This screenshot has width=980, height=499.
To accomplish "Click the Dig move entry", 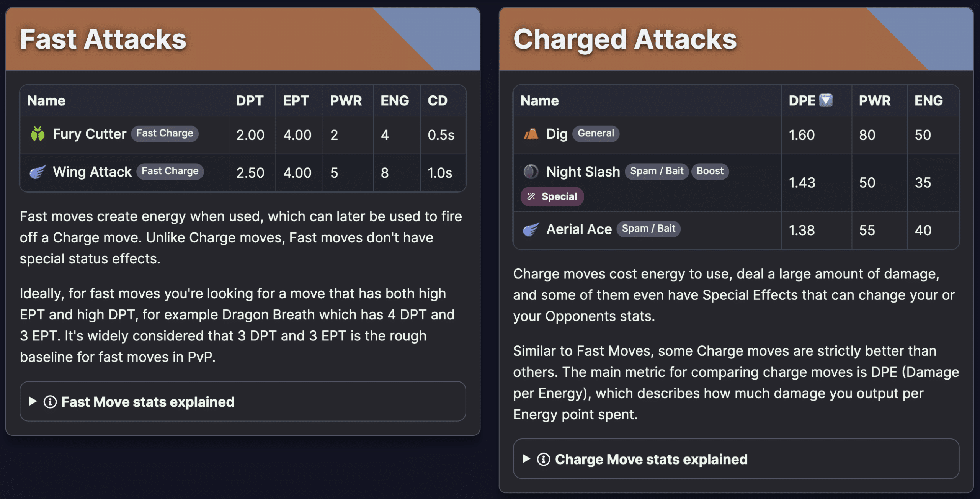I will click(x=556, y=134).
